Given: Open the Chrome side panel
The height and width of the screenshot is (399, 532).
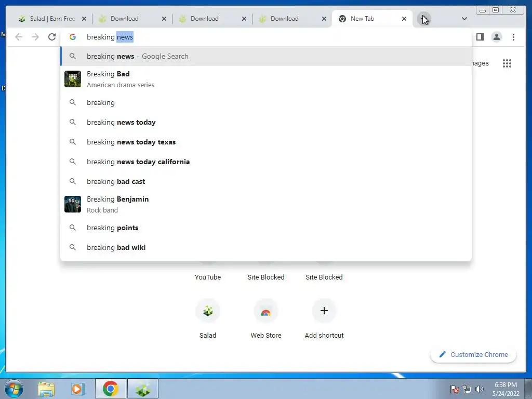Looking at the screenshot, I should click(480, 37).
